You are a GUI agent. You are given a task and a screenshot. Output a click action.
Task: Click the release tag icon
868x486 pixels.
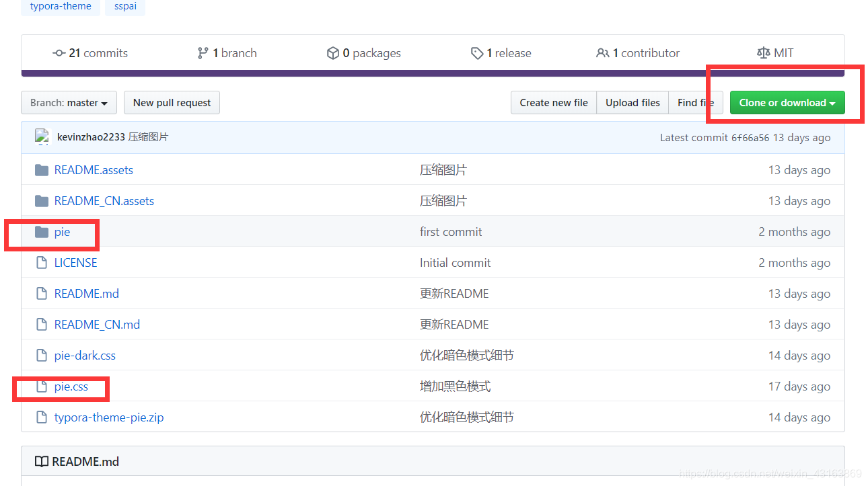pyautogui.click(x=477, y=53)
